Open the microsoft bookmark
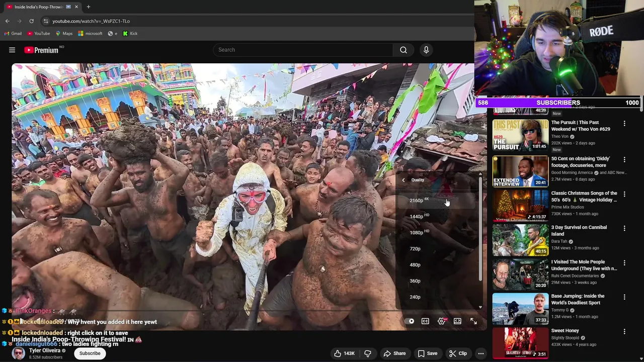 tap(90, 34)
